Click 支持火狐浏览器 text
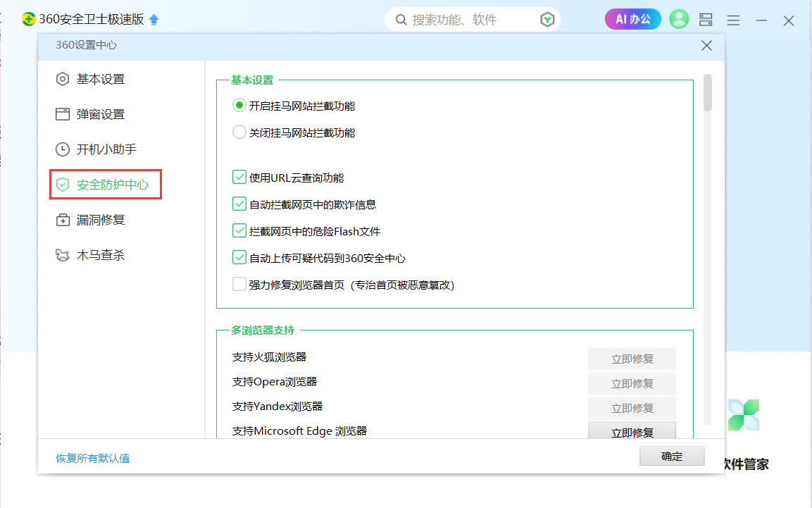 (269, 357)
